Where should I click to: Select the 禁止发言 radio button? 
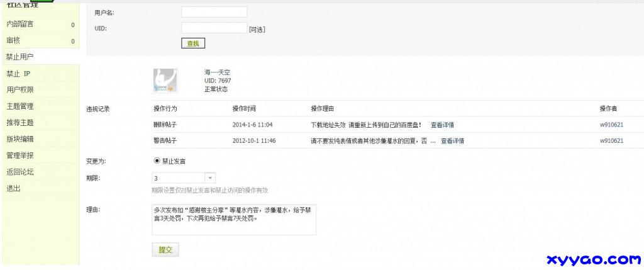coord(157,160)
